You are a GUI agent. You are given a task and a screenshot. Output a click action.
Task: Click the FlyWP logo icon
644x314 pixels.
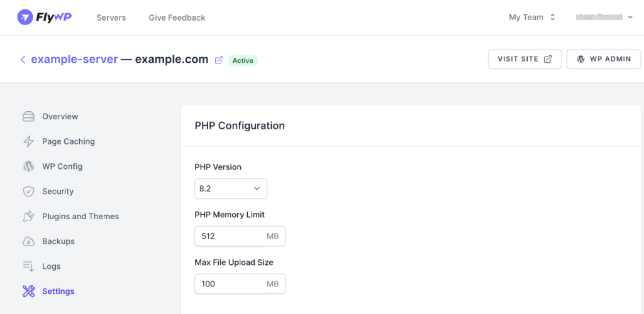pos(25,17)
